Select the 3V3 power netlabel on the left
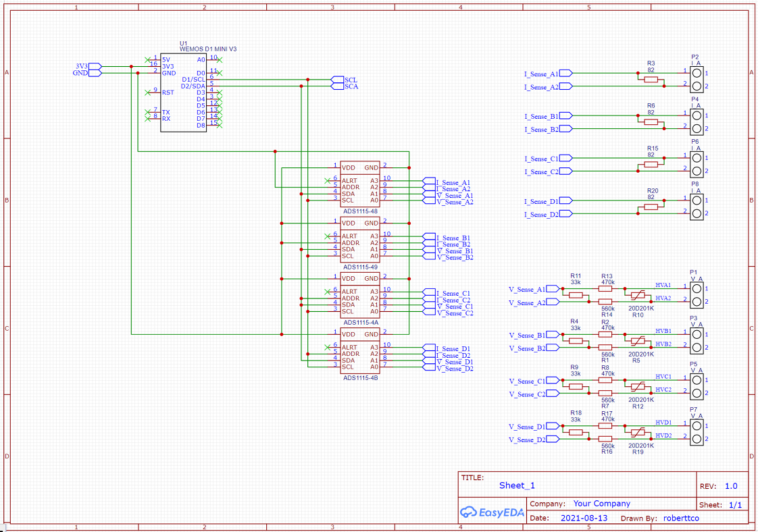 pyautogui.click(x=82, y=68)
